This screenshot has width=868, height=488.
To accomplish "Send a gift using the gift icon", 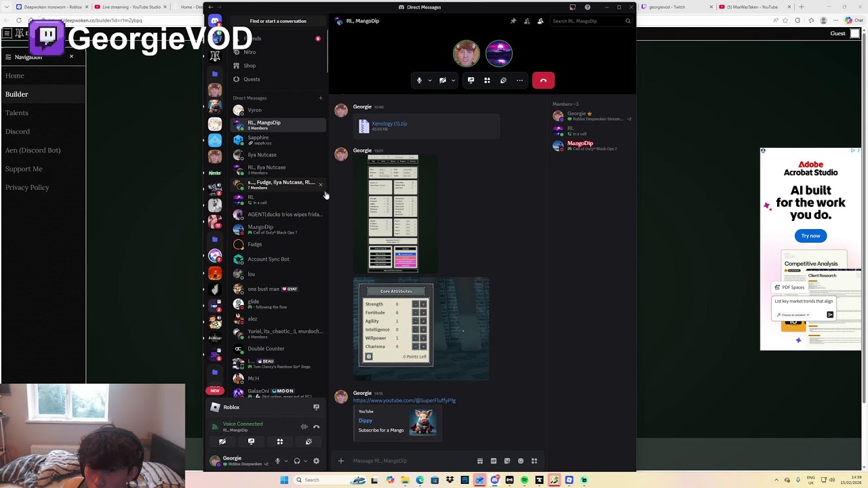I will coord(480,461).
